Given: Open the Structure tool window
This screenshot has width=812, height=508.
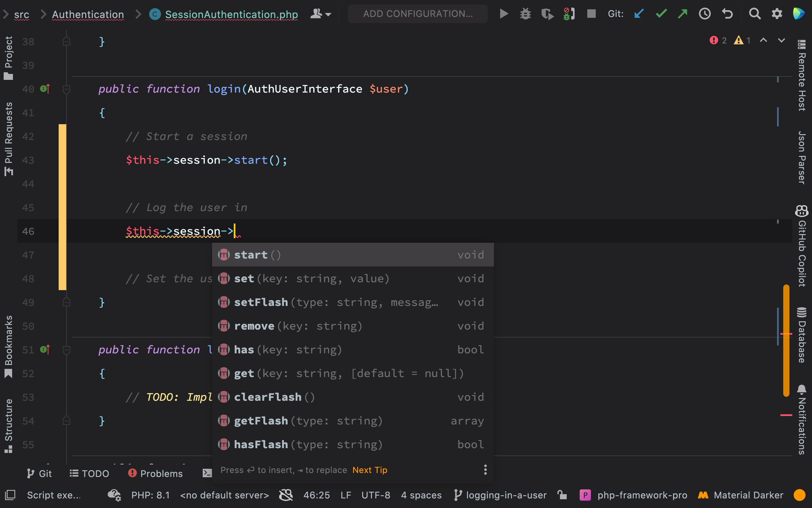Looking at the screenshot, I should pyautogui.click(x=8, y=426).
